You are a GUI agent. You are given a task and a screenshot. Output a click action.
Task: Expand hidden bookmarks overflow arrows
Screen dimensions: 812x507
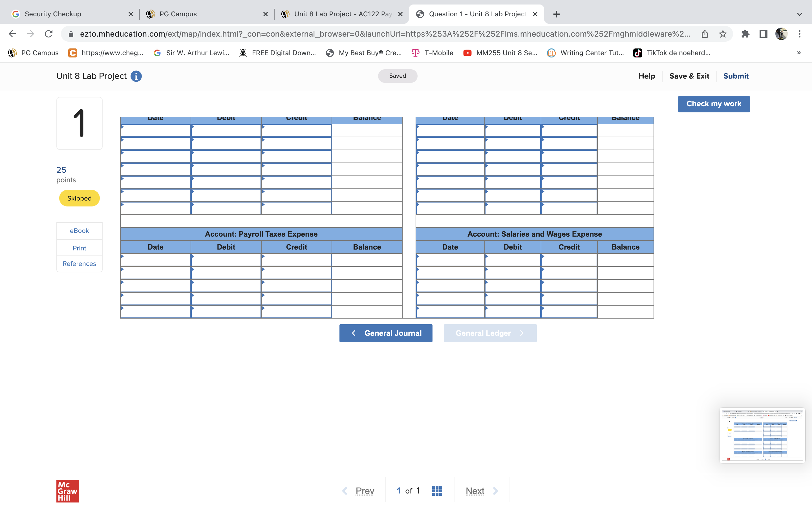click(x=799, y=53)
